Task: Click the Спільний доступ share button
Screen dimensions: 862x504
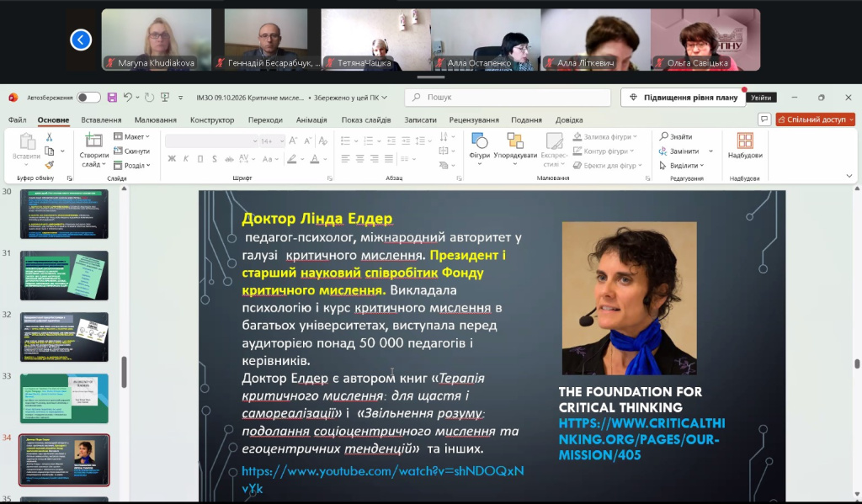Action: (x=815, y=119)
